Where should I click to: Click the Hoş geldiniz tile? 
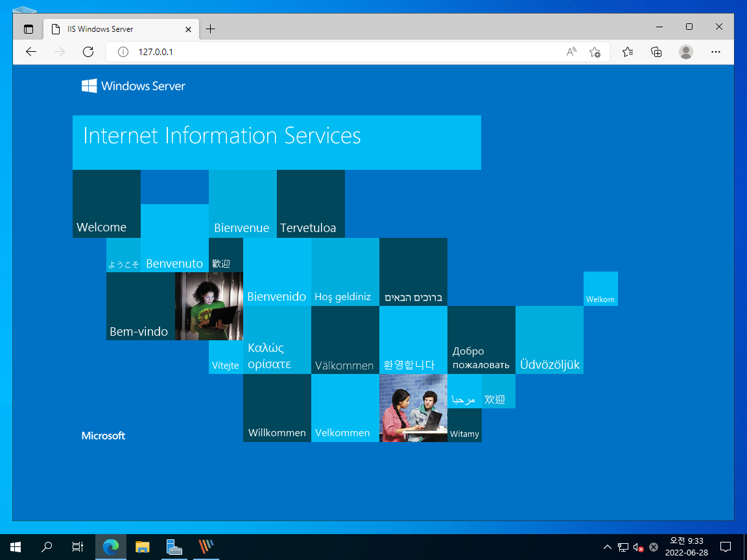tap(346, 272)
